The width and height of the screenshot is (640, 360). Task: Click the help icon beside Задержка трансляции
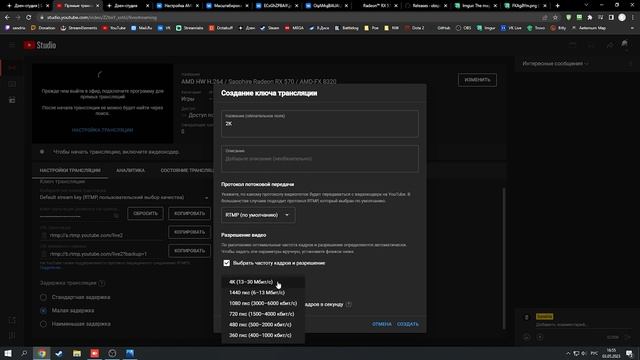click(x=102, y=283)
